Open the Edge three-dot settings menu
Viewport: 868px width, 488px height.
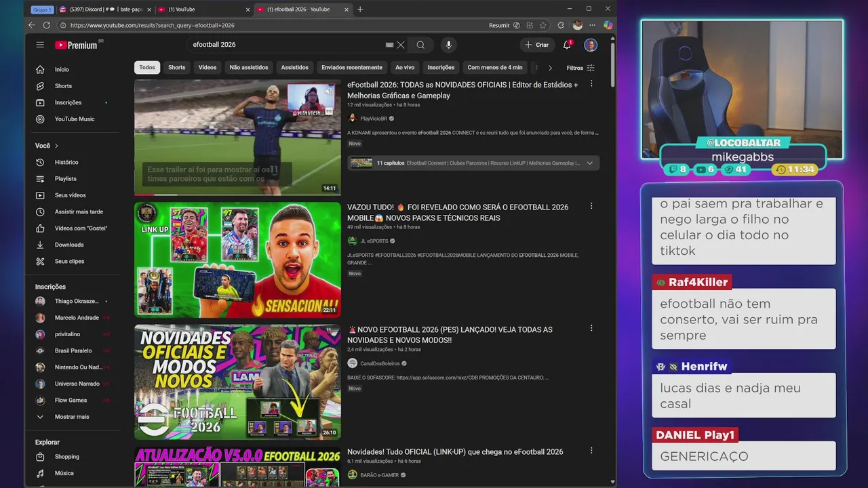click(593, 25)
